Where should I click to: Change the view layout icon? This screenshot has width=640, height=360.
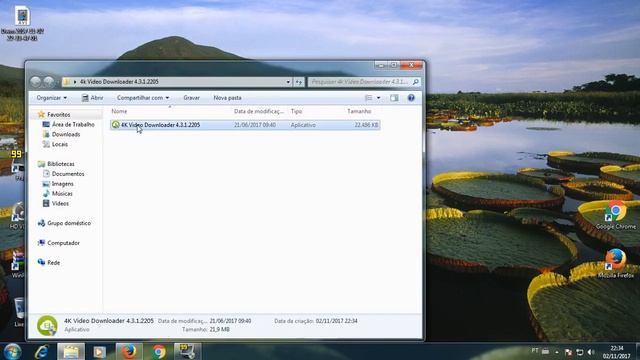(x=369, y=98)
